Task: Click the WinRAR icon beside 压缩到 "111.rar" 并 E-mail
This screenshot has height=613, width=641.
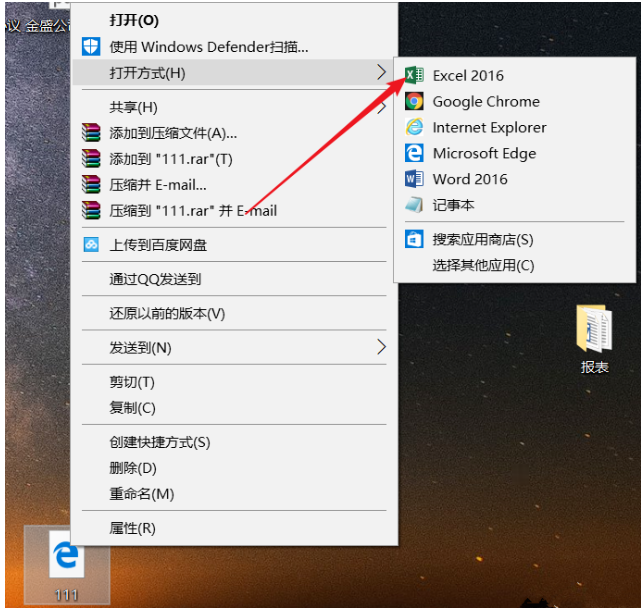Action: [x=91, y=210]
